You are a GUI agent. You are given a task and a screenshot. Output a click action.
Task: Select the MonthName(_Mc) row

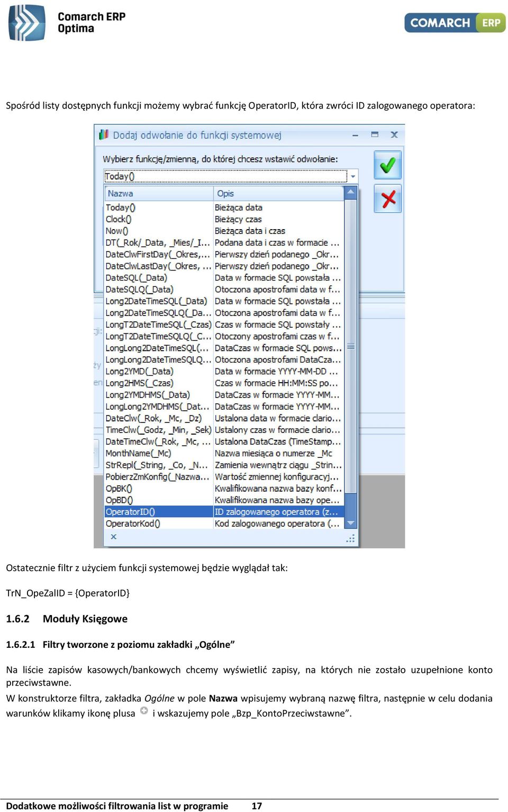pyautogui.click(x=224, y=453)
